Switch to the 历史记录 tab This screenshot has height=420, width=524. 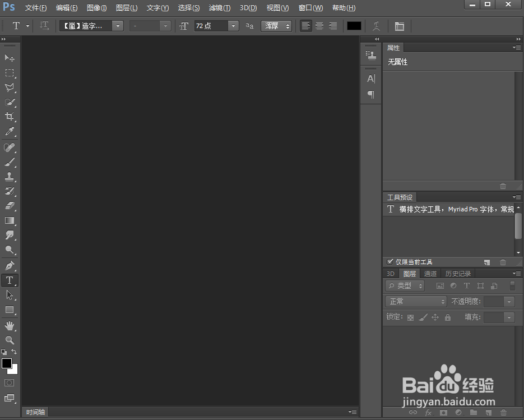click(x=458, y=274)
